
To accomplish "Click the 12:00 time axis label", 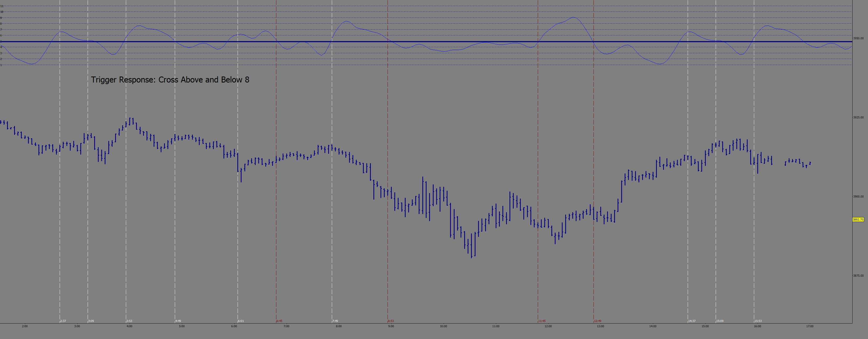I will (548, 326).
